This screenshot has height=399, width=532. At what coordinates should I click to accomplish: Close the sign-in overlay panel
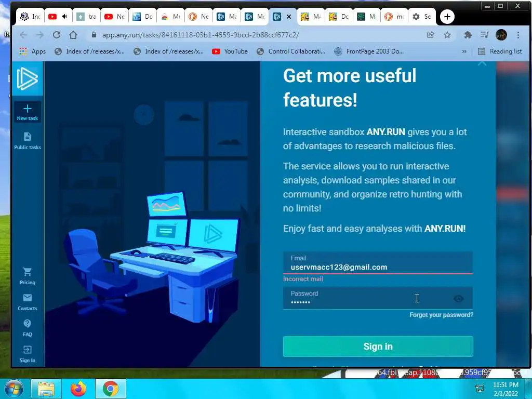(482, 63)
